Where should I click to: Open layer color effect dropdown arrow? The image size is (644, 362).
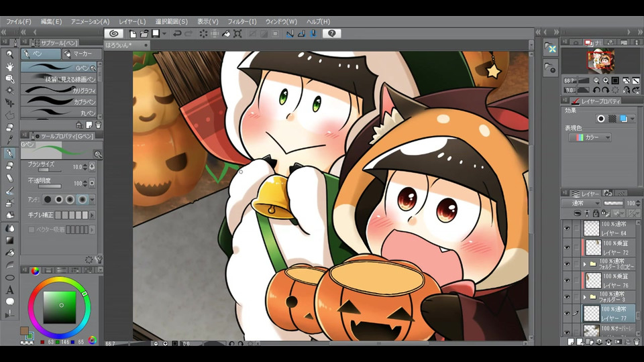click(x=632, y=119)
